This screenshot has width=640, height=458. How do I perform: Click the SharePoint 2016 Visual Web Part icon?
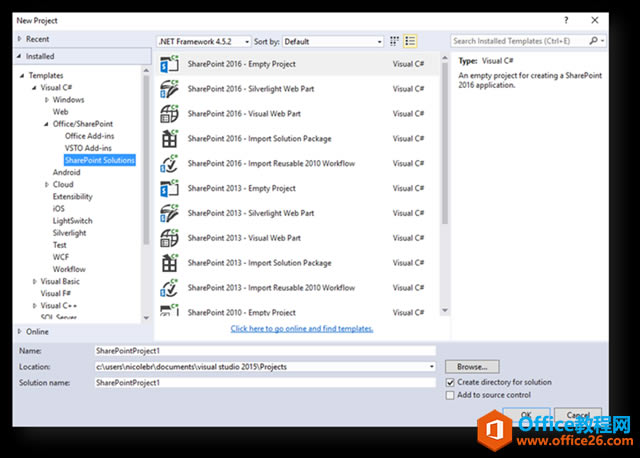click(x=169, y=114)
